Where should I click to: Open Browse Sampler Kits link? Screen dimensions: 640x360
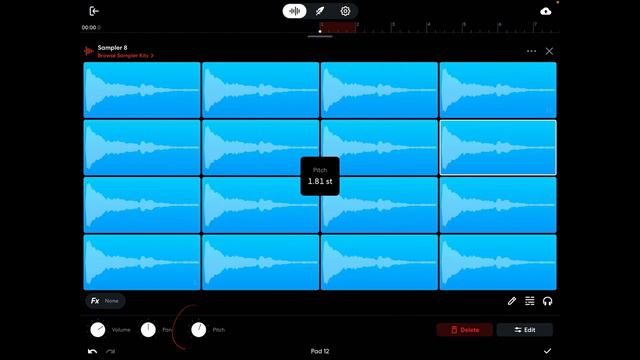pyautogui.click(x=126, y=56)
